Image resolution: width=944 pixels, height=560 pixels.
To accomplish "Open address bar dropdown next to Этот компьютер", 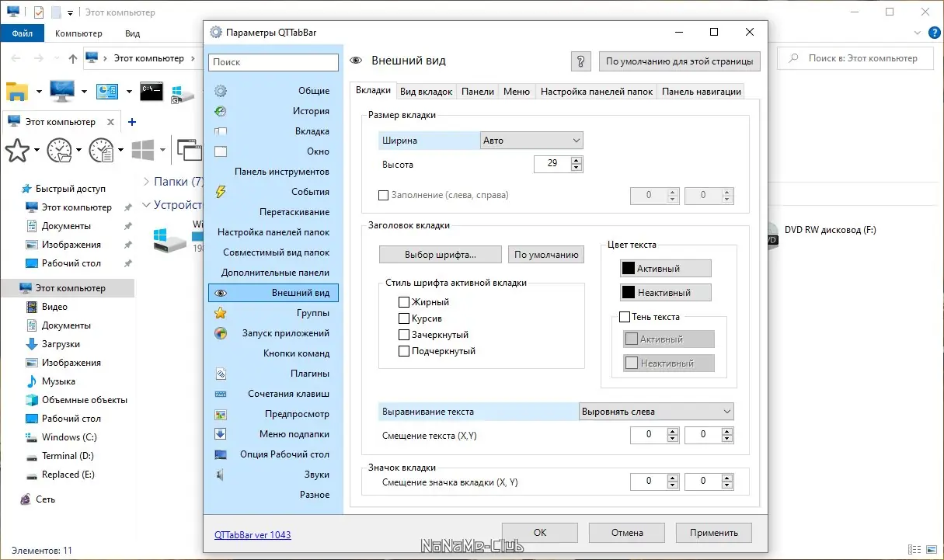I will [192, 58].
